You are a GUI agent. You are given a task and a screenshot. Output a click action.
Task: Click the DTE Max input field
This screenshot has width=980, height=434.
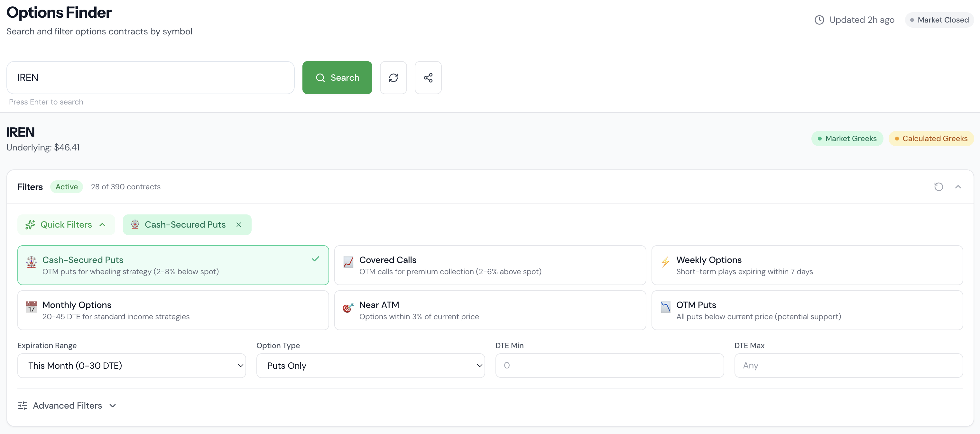point(848,365)
